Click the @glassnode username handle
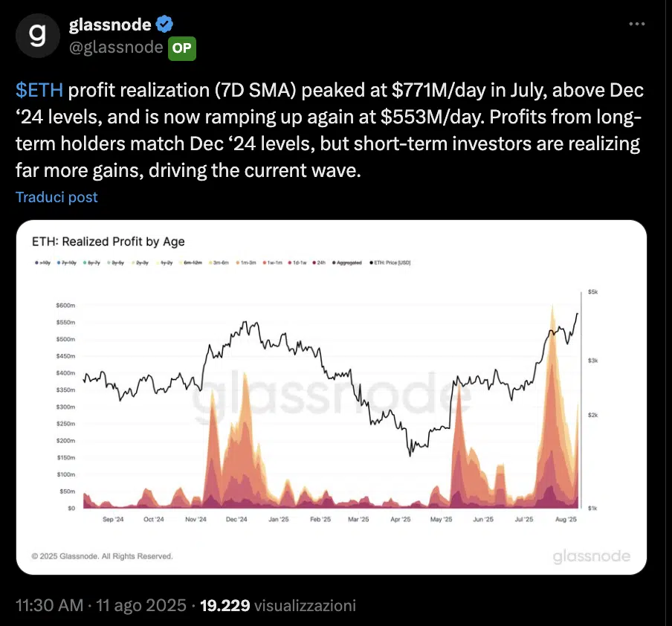Image resolution: width=672 pixels, height=626 pixels. coord(116,48)
